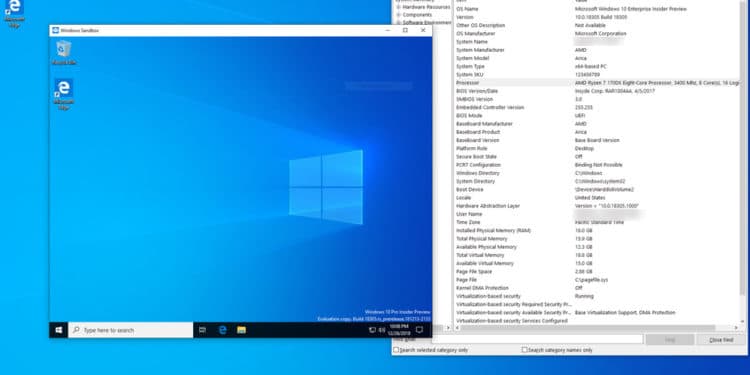
Task: Select the Total Virtual Memory row
Action: coord(597,255)
